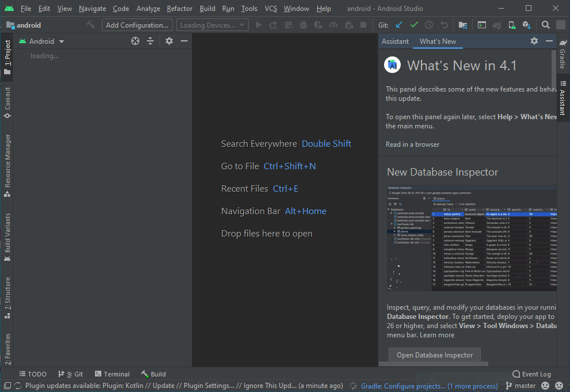The width and height of the screenshot is (570, 392).
Task: Toggle the Commit tool window stripe button
Action: point(7,102)
